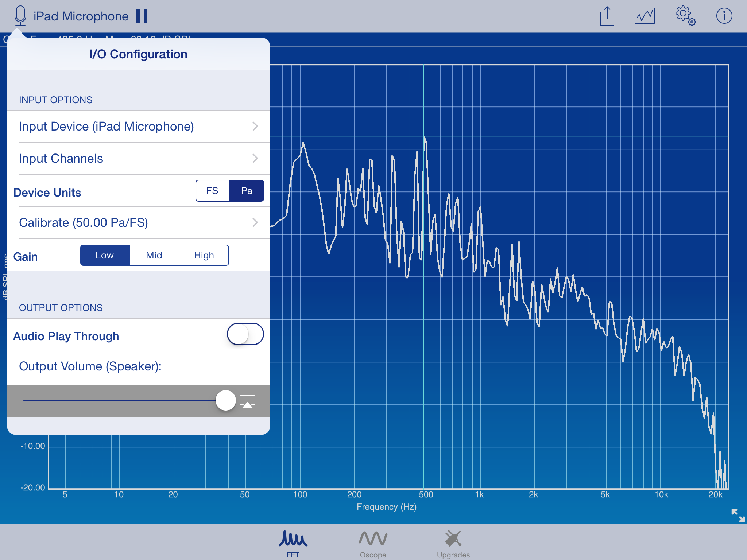This screenshot has height=560, width=747.
Task: Toggle Audio Play Through switch
Action: point(245,334)
